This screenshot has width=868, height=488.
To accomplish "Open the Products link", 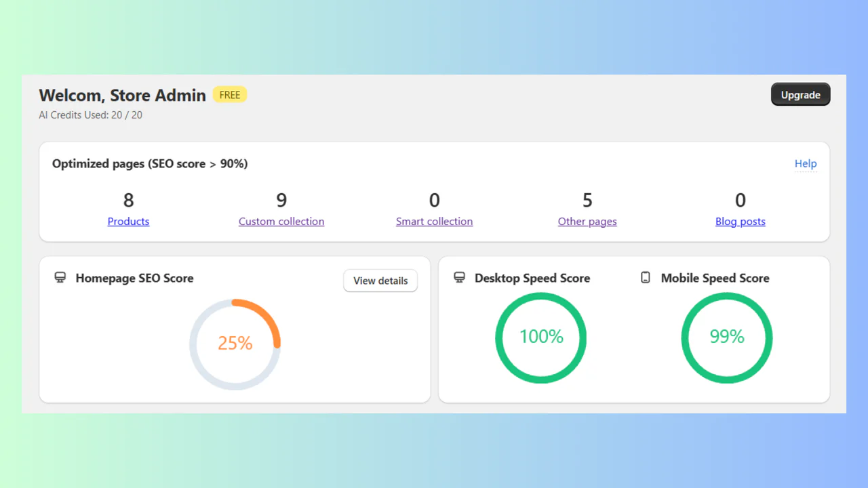I will (128, 222).
